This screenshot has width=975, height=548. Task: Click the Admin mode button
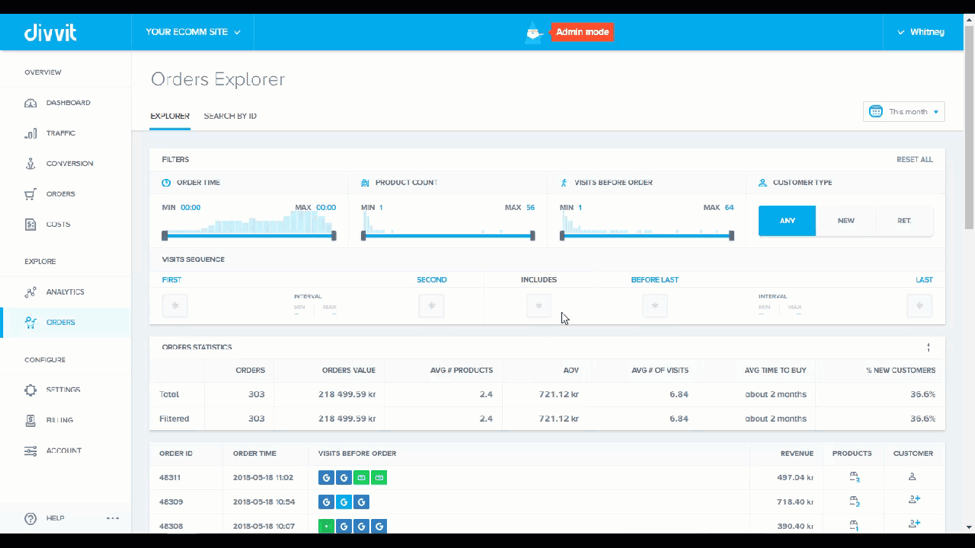coord(582,32)
